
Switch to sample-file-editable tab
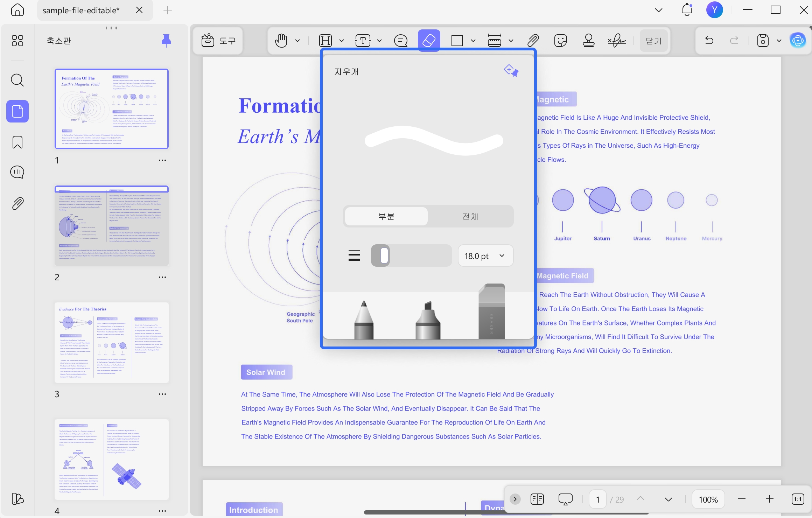coord(81,10)
